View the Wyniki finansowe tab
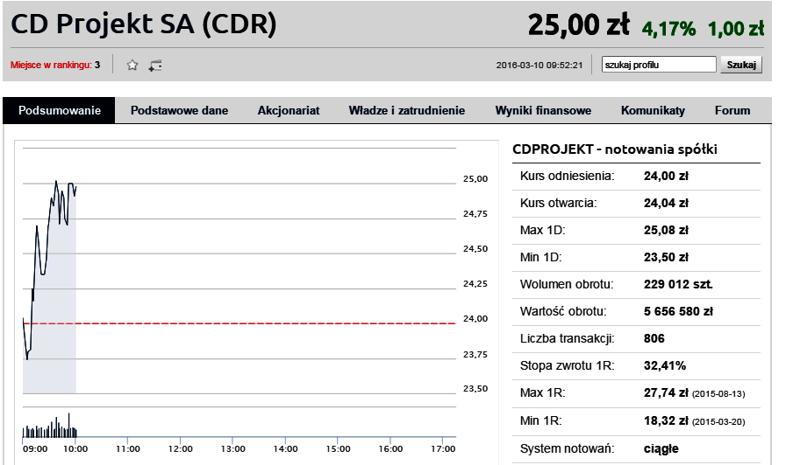786x465 pixels. click(543, 110)
